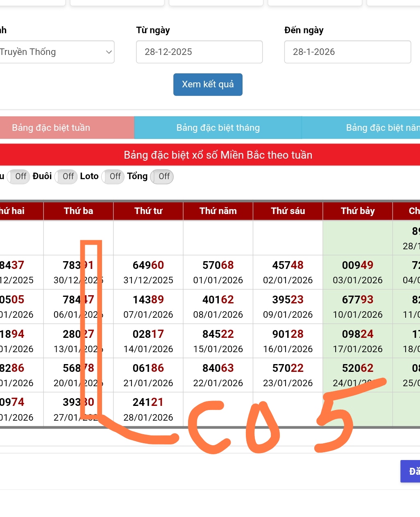Image resolution: width=420 pixels, height=517 pixels.
Task: Click the Xem kết quả button
Action: [x=208, y=84]
